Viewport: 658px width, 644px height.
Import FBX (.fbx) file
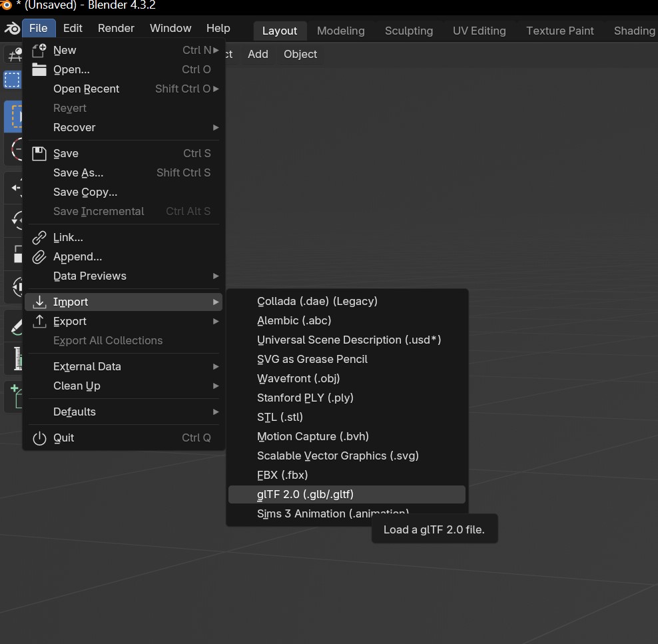(x=346, y=475)
